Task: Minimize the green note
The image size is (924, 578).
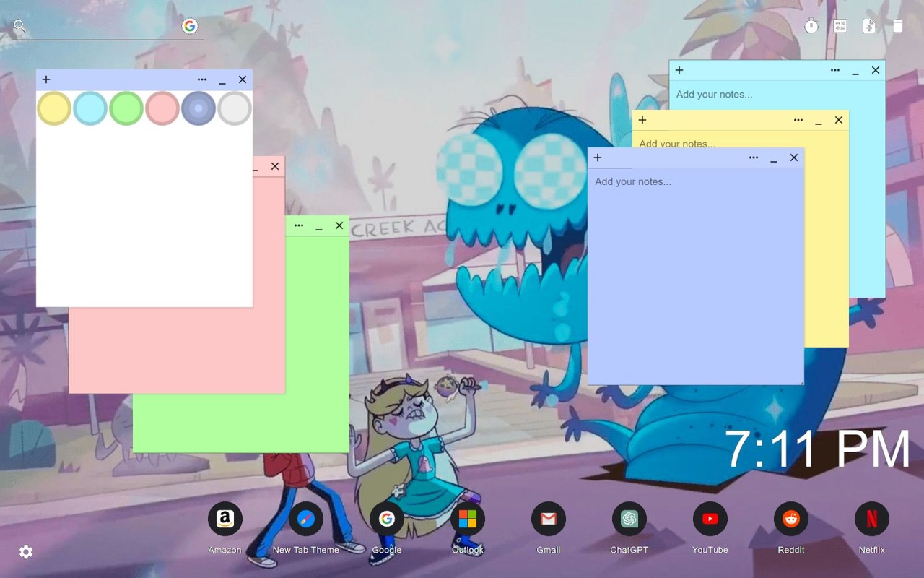Action: 319,227
